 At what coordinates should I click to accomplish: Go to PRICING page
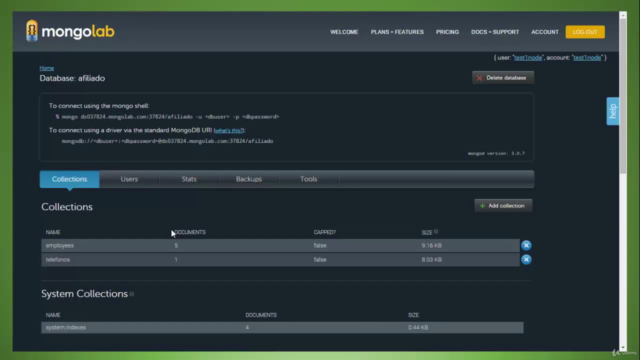[x=447, y=32]
